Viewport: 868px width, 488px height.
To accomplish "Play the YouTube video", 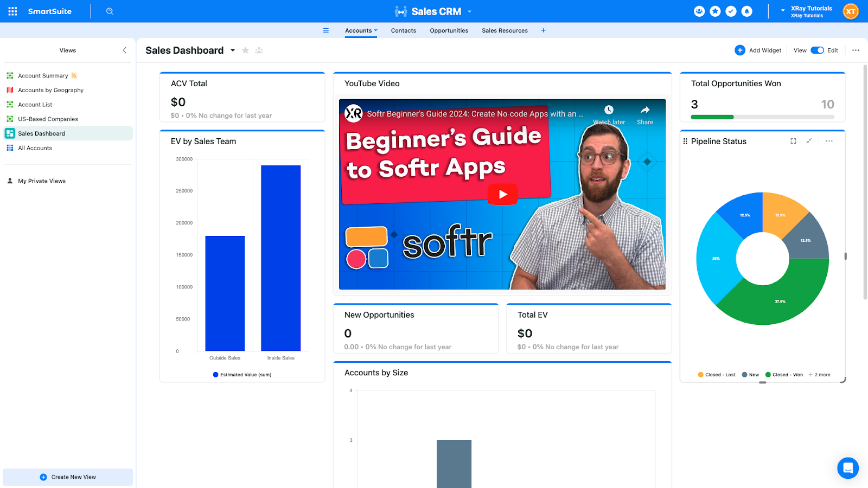I will [502, 194].
